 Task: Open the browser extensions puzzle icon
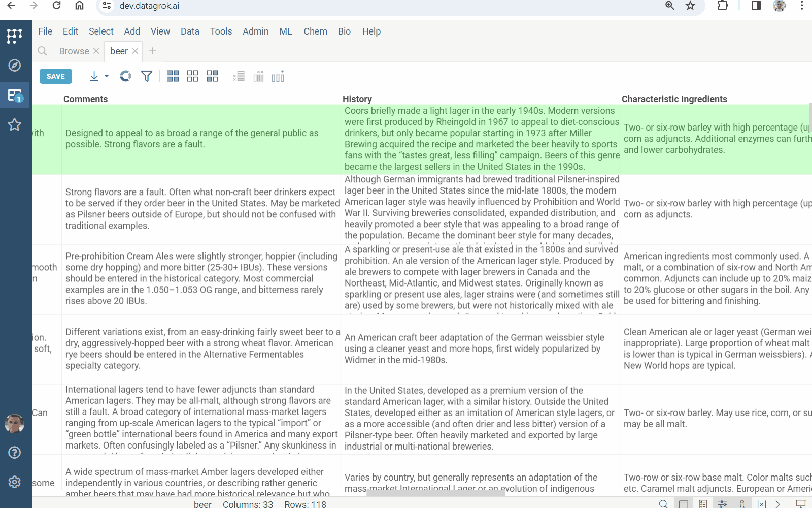tap(722, 6)
